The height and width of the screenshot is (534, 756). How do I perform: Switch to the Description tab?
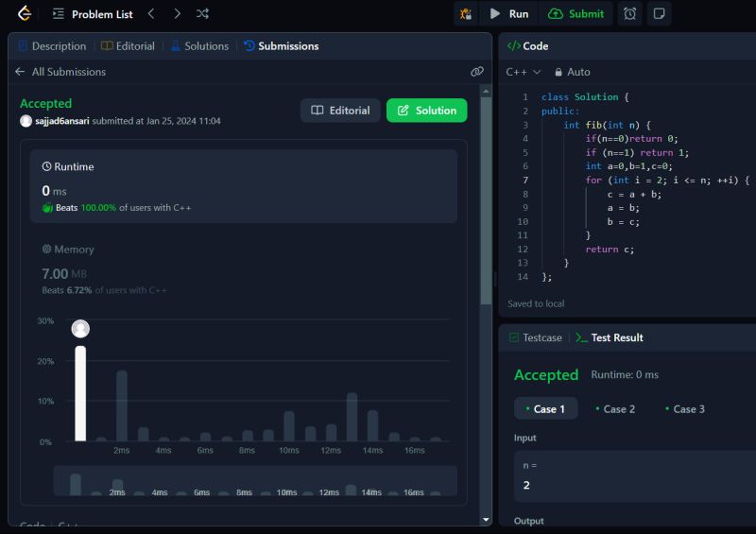tap(52, 45)
